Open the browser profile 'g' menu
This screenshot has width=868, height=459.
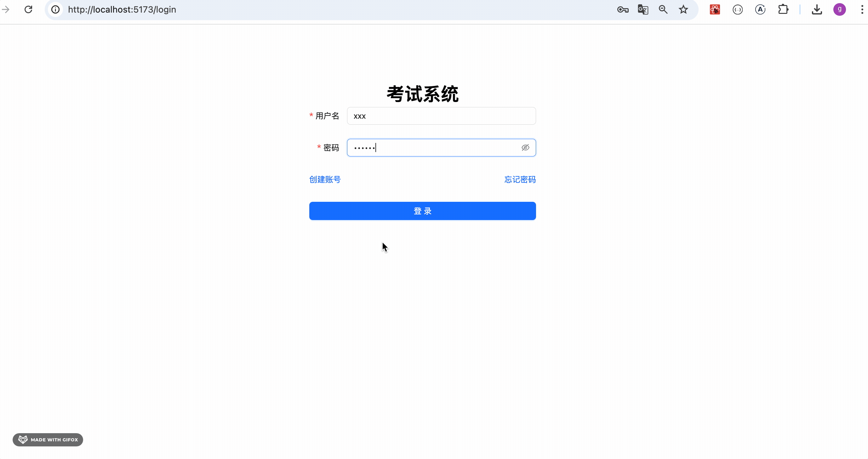(839, 9)
